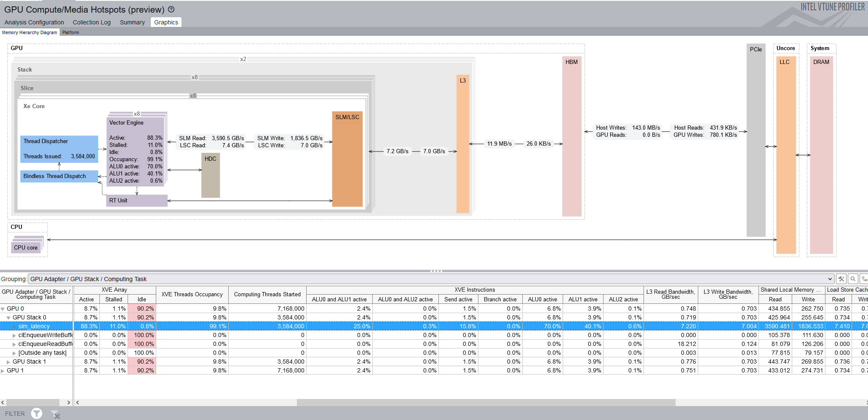Click the magnifier search icon
Viewport: 868px width, 420px height.
tap(853, 279)
